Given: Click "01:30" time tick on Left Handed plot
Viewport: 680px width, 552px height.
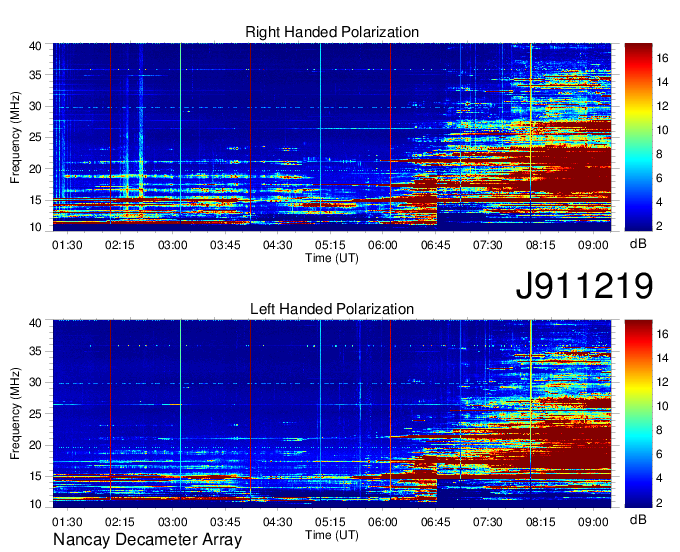Looking at the screenshot, I should point(67,522).
